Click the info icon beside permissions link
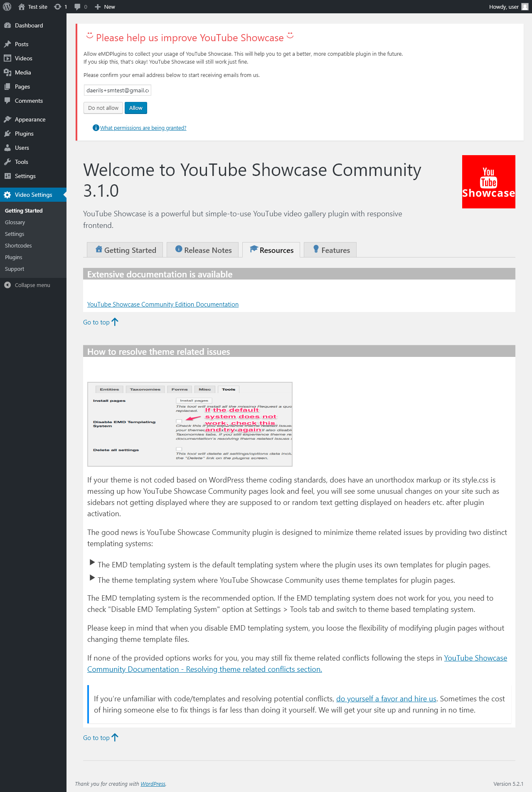This screenshot has height=792, width=532. [x=96, y=128]
